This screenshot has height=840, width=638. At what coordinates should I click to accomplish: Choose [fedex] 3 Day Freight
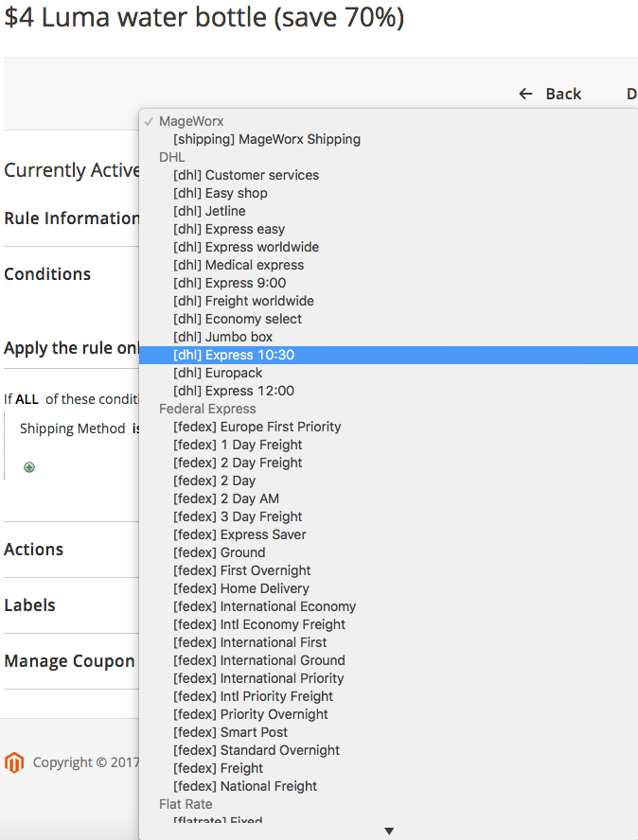389,516
